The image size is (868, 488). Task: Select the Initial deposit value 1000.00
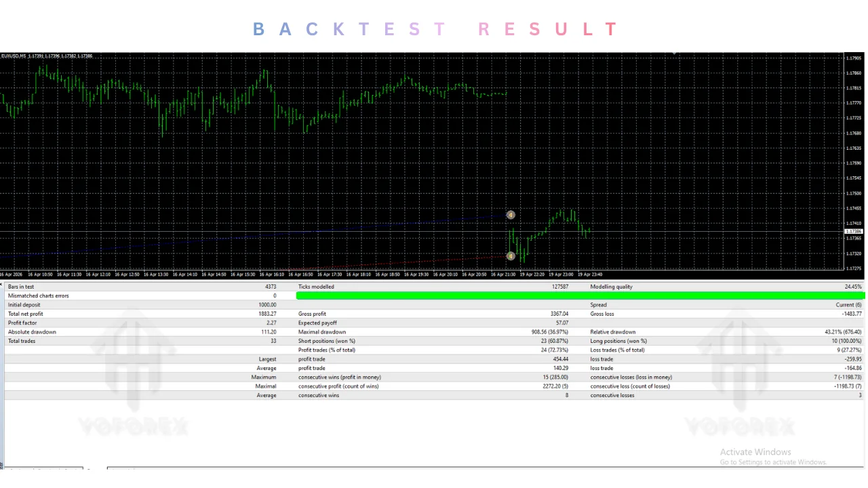tap(267, 305)
